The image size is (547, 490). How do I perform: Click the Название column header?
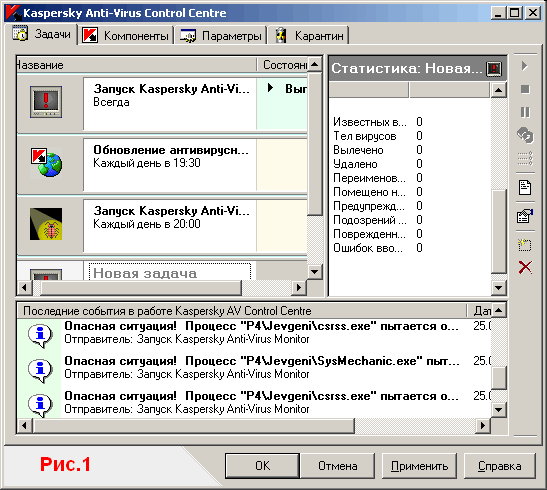tap(136, 65)
